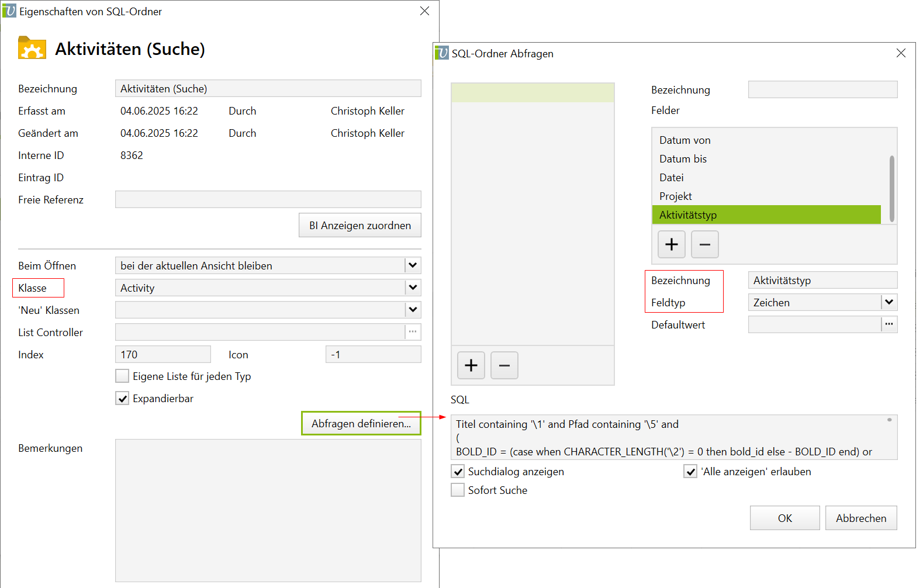This screenshot has height=588, width=923.
Task: Click the Aktivitäten folder gear icon
Action: click(x=32, y=49)
